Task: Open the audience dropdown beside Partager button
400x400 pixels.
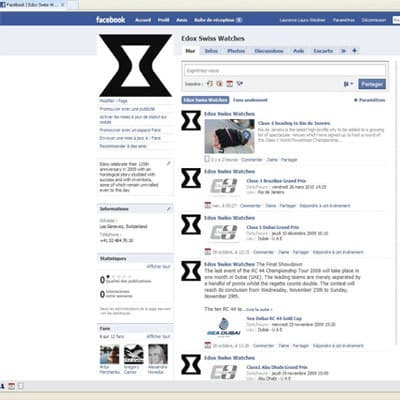Action: (348, 84)
